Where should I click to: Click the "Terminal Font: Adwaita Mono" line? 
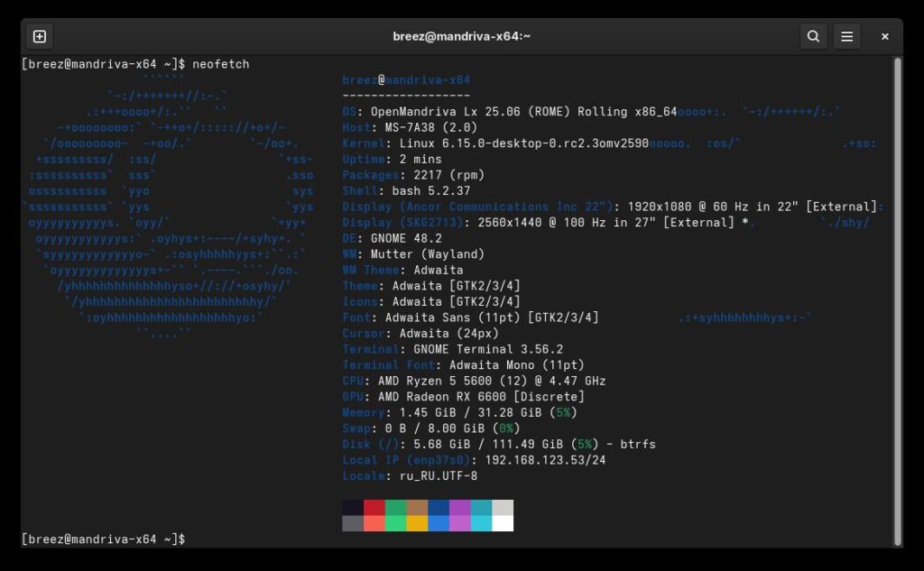point(463,365)
